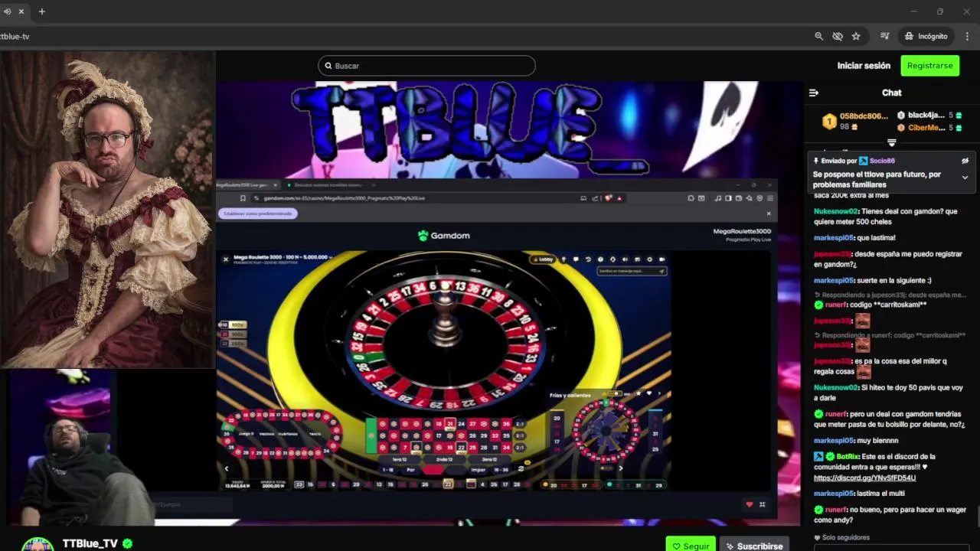Collapse chat with the arrow-lines icon
The height and width of the screenshot is (551, 980).
tap(814, 93)
